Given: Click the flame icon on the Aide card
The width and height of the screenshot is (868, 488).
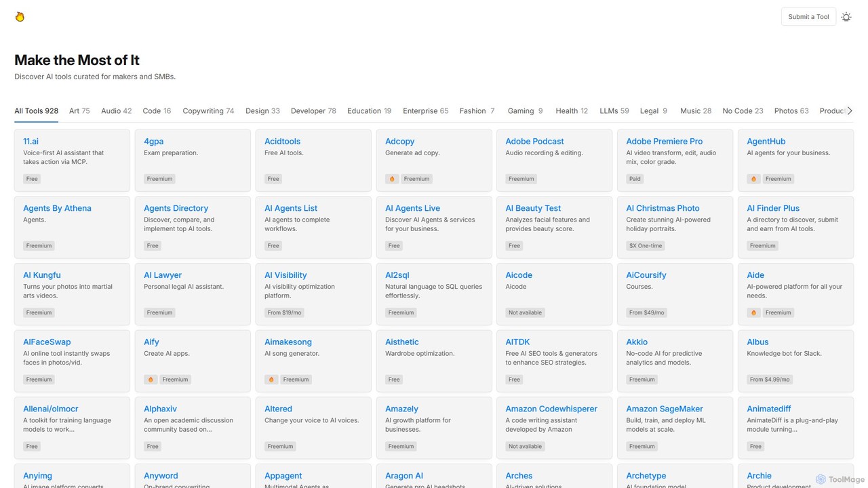Looking at the screenshot, I should 753,312.
